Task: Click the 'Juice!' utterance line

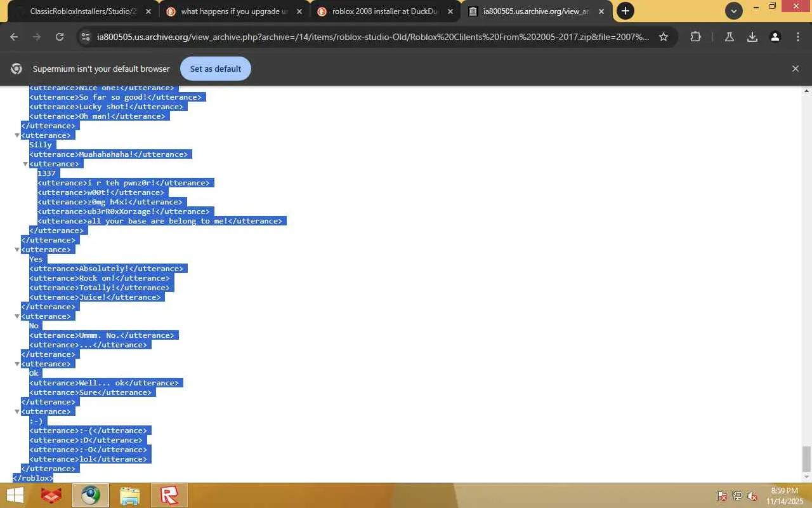Action: click(95, 297)
